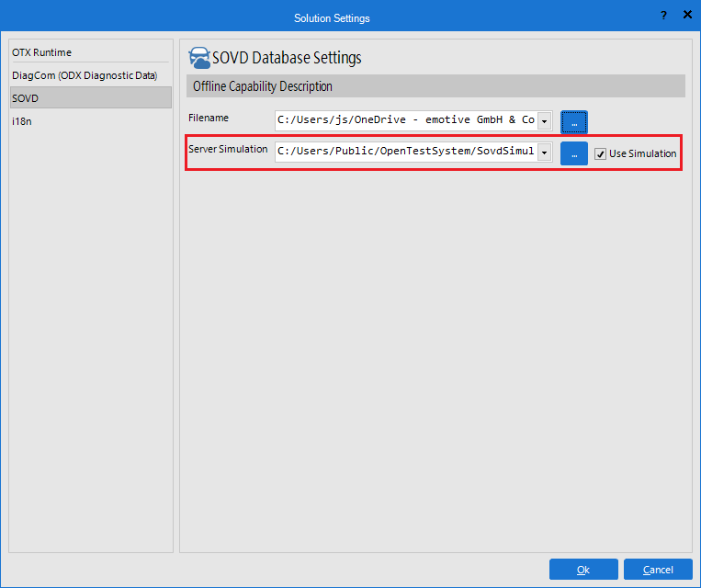Browse for the Filename path
Screen dimensions: 701x588
[x=573, y=121]
